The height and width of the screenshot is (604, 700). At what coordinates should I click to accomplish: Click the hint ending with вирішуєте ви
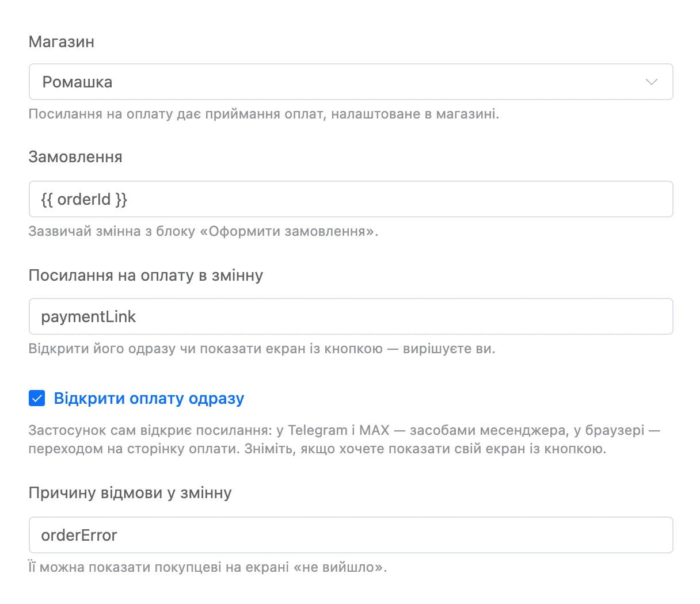(262, 349)
